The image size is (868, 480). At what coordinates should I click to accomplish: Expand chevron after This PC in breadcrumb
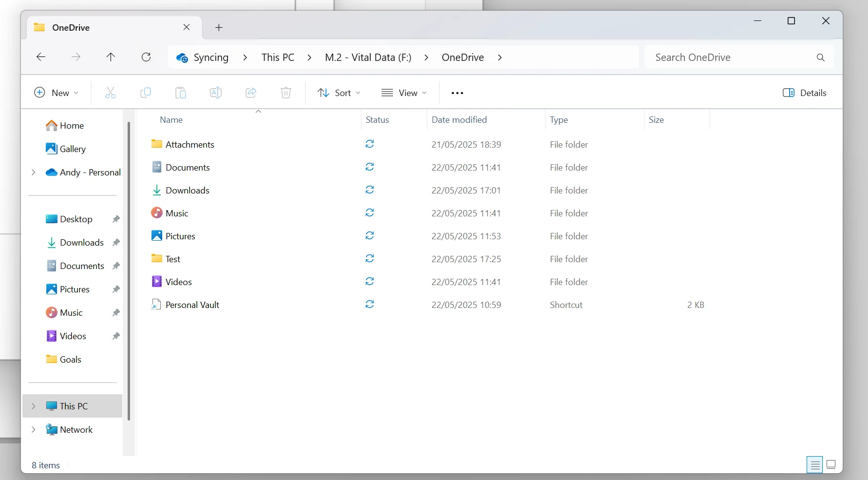pos(309,58)
